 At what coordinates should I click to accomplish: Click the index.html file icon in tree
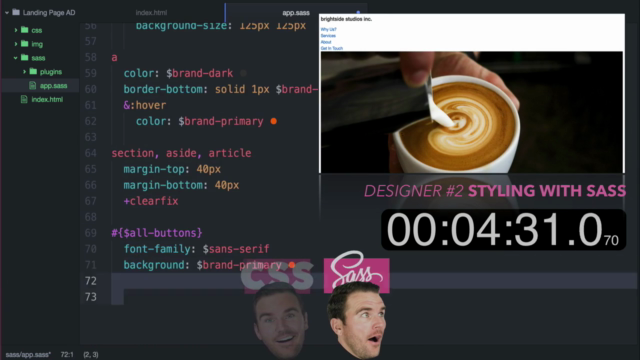coord(24,99)
